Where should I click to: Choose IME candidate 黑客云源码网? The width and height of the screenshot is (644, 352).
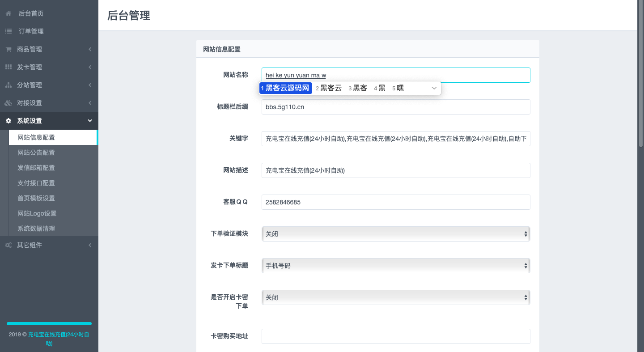pyautogui.click(x=286, y=88)
